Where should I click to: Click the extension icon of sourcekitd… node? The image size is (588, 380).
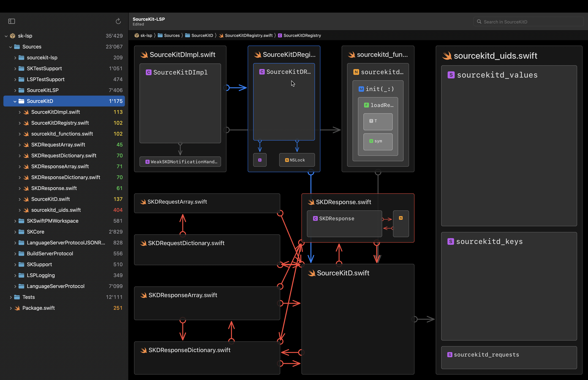[x=356, y=72]
